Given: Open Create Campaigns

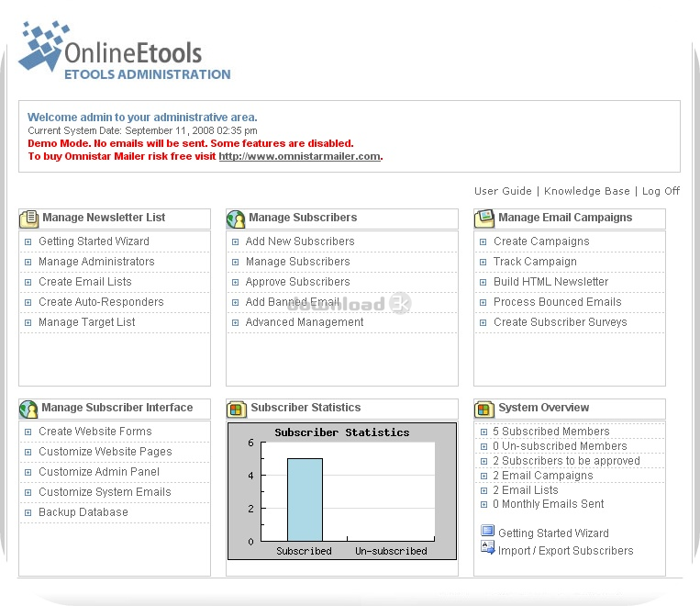Looking at the screenshot, I should 541,241.
